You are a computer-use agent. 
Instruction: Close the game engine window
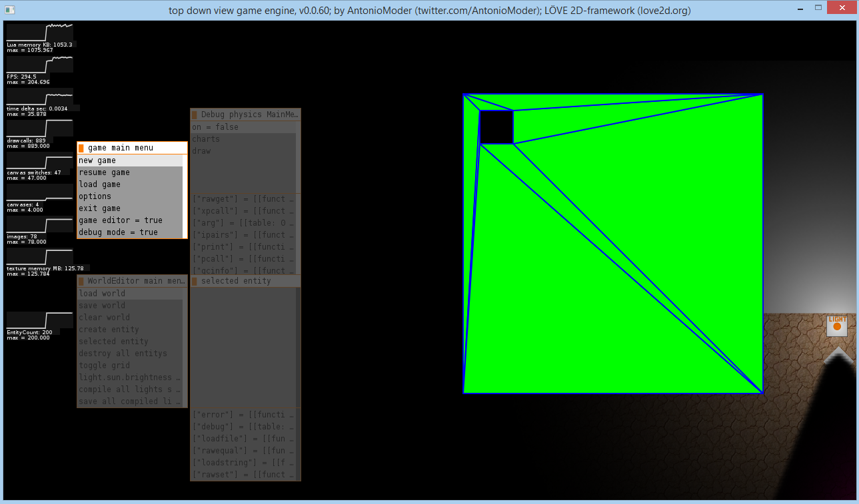pos(842,7)
